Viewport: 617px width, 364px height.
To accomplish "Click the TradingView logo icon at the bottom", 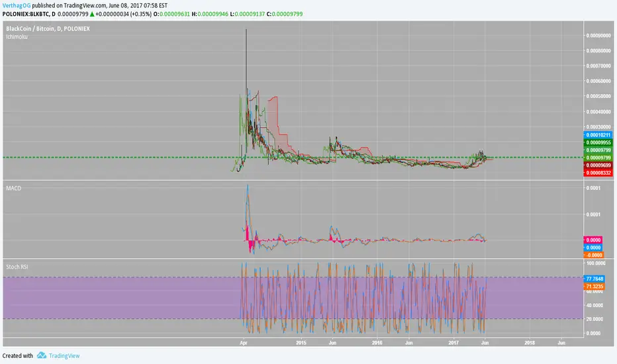I will [41, 355].
